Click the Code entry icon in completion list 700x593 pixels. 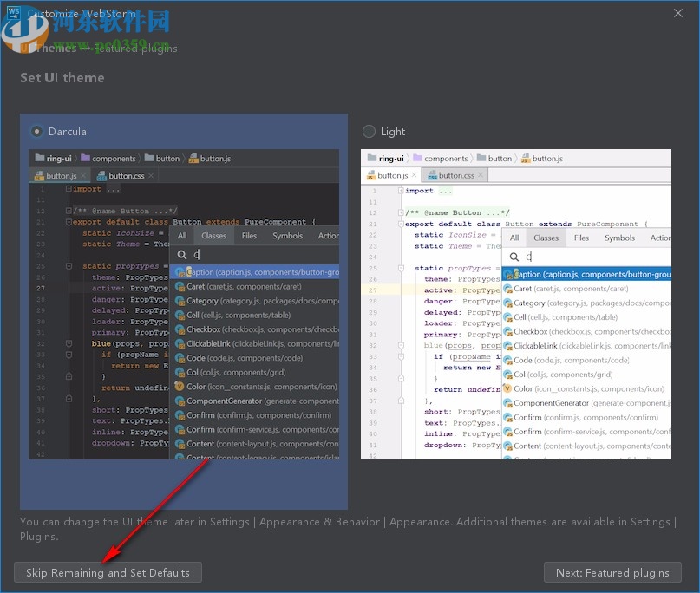tap(180, 357)
